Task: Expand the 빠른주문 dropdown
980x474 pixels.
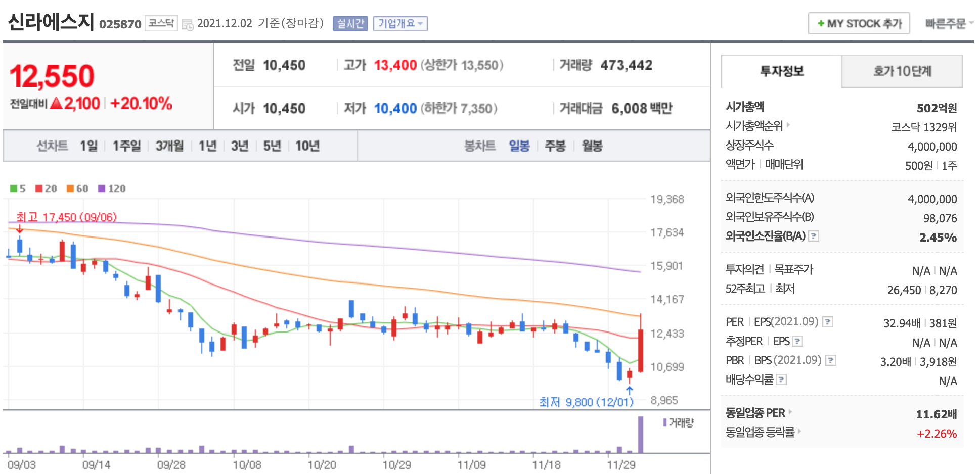Action: (x=949, y=24)
